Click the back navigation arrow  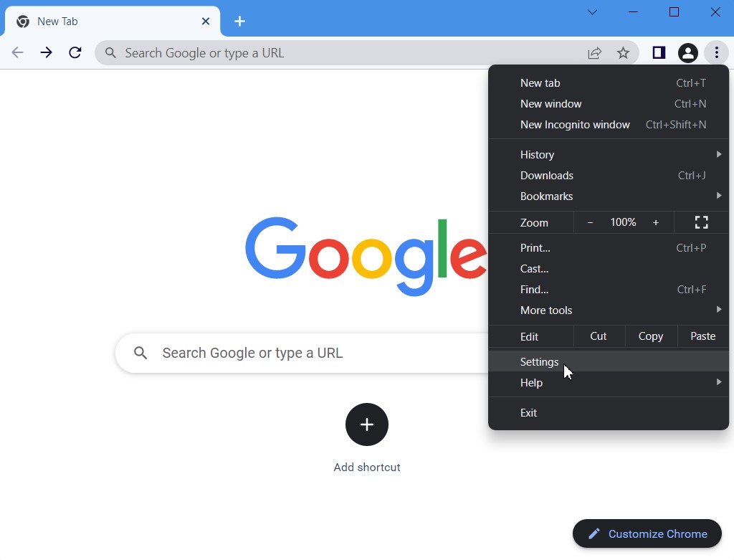pyautogui.click(x=17, y=52)
